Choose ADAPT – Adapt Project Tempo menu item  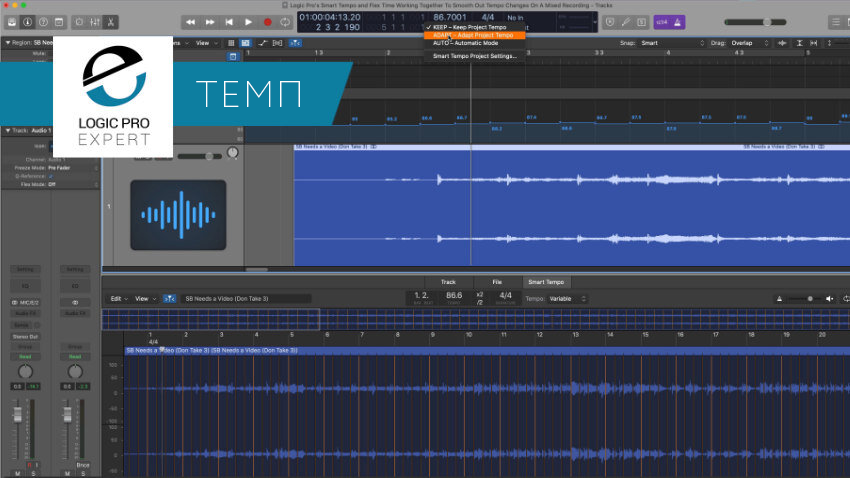pyautogui.click(x=474, y=35)
